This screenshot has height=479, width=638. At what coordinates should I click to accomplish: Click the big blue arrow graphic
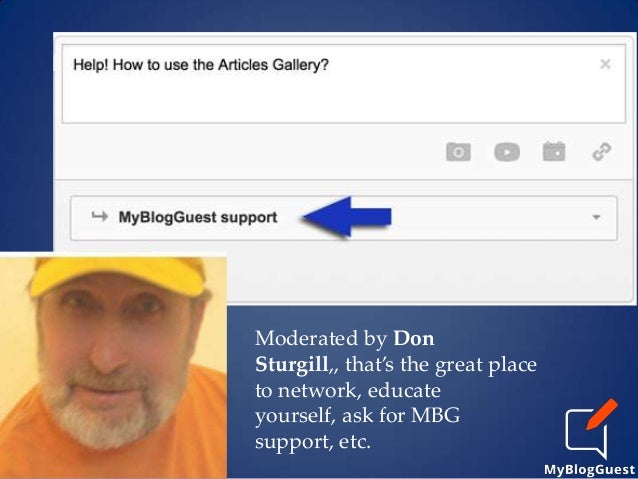347,217
